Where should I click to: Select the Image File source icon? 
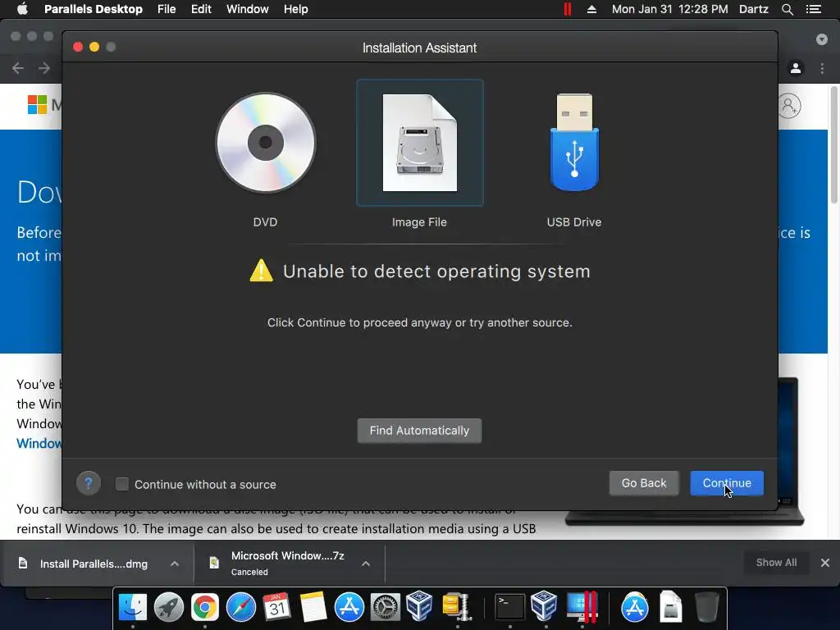coord(419,143)
